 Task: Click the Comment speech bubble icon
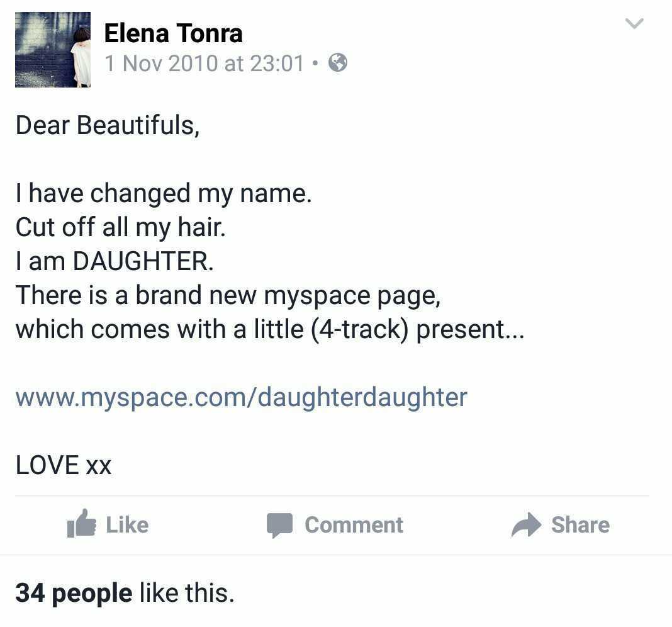pyautogui.click(x=279, y=525)
